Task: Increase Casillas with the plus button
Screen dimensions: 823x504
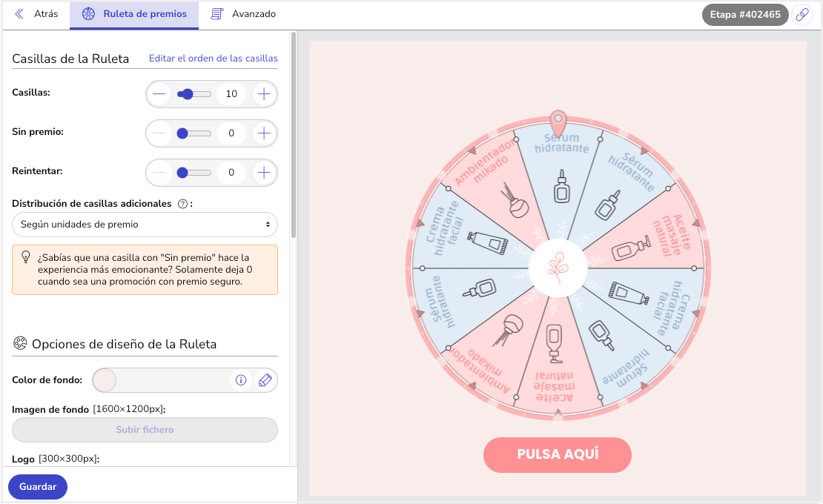Action: [x=264, y=94]
